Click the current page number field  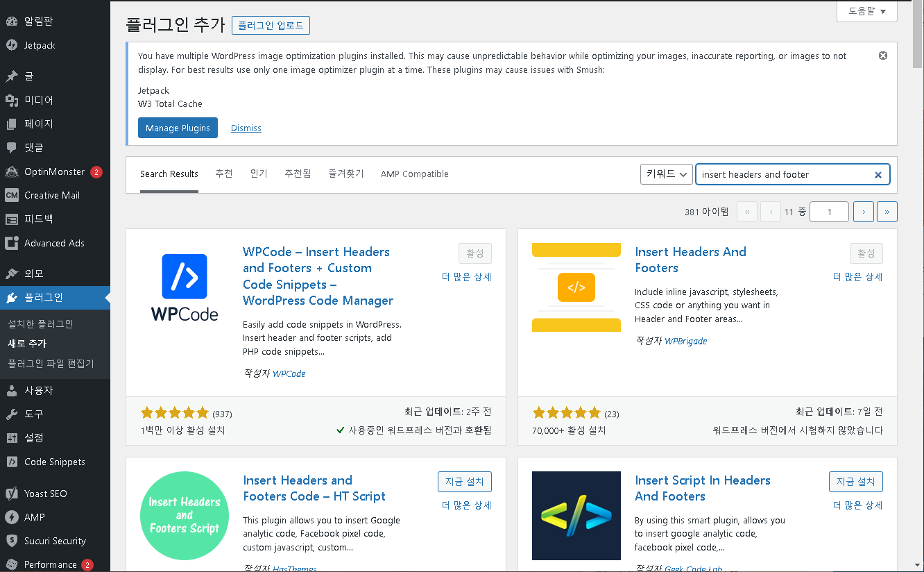point(829,212)
